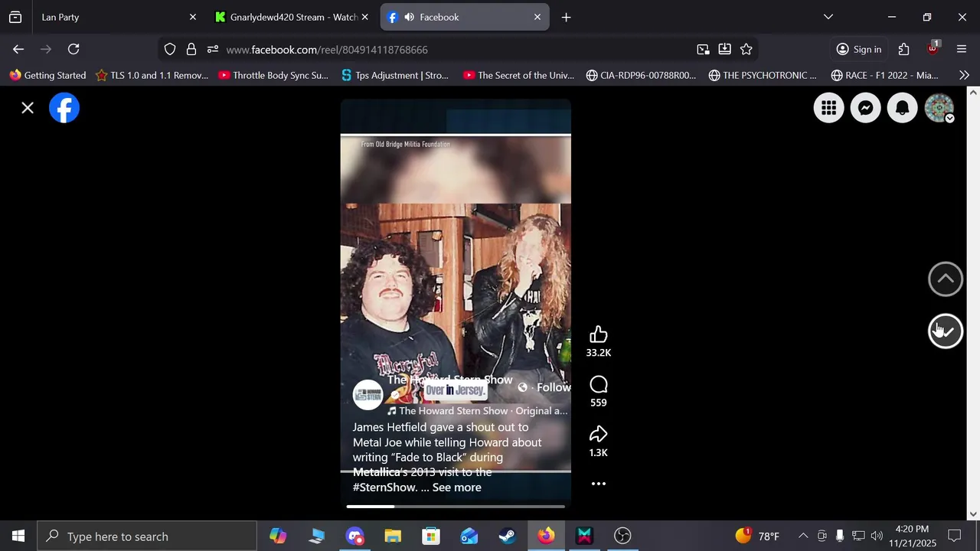The width and height of the screenshot is (980, 551).
Task: Open site permissions icon in the address bar
Action: click(213, 49)
